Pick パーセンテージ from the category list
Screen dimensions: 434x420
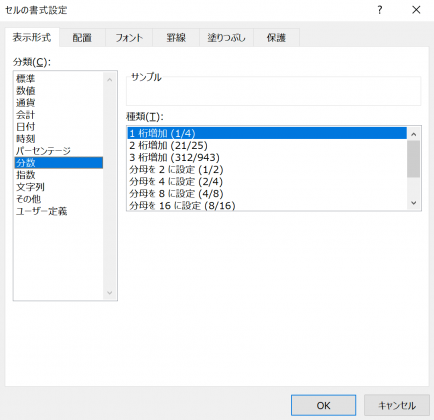(43, 151)
